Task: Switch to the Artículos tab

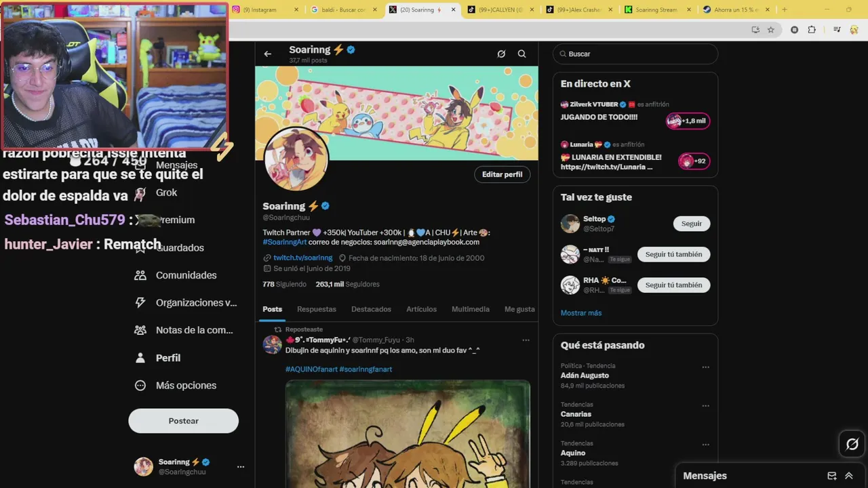Action: (x=421, y=309)
